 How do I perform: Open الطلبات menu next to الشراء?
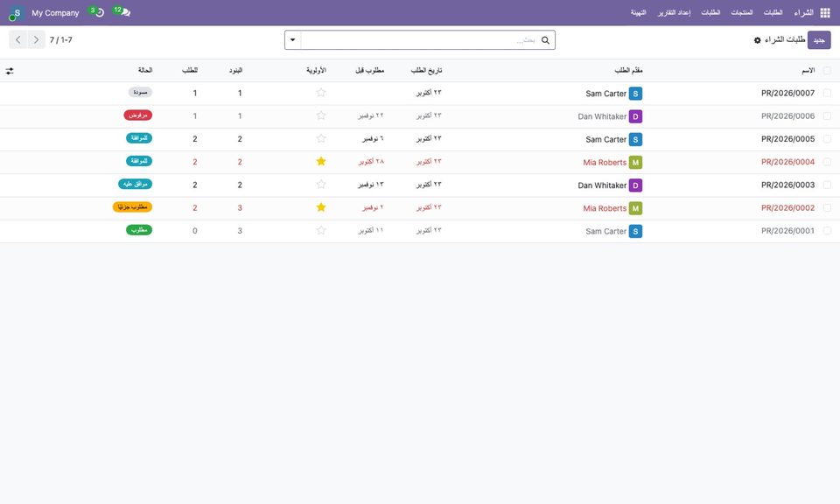(773, 12)
